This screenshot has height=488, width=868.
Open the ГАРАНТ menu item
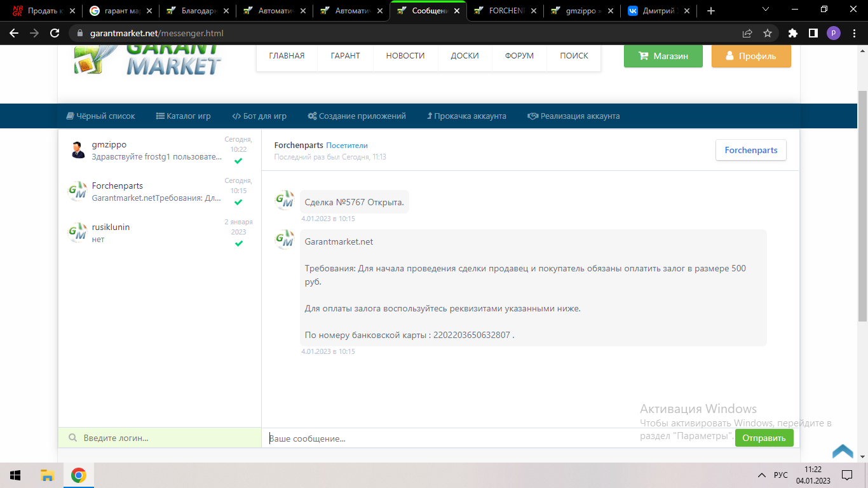pos(345,56)
